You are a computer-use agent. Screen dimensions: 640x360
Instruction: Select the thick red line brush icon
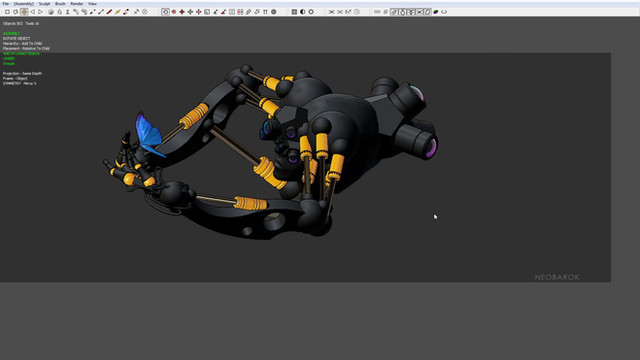click(x=109, y=12)
